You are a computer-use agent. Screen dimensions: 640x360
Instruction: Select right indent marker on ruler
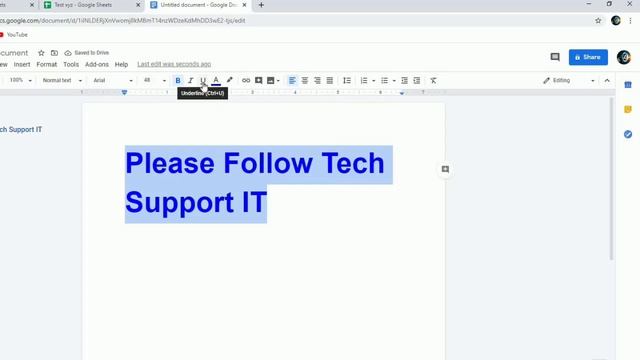402,93
